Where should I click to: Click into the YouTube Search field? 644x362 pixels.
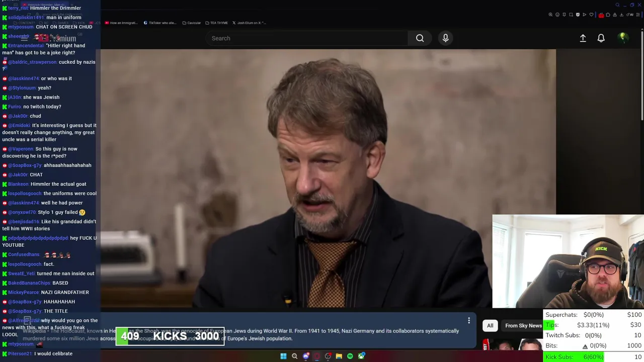307,38
